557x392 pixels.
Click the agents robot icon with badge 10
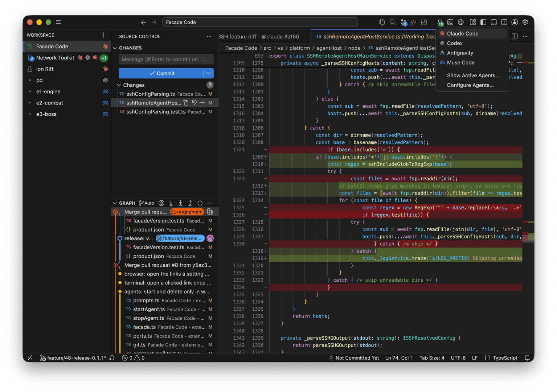(x=440, y=23)
